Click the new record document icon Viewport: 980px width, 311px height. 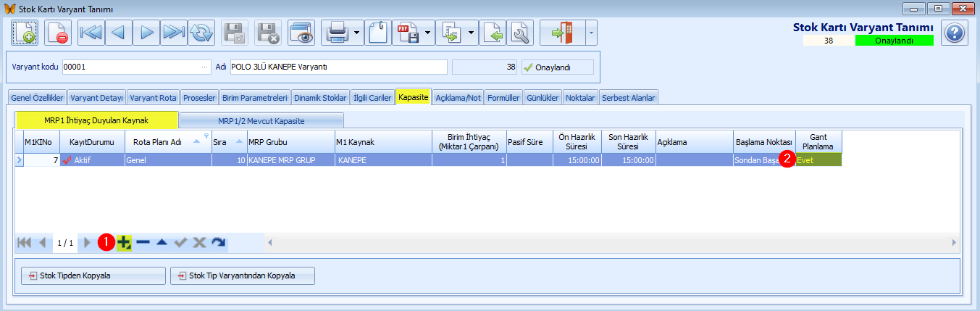(25, 33)
